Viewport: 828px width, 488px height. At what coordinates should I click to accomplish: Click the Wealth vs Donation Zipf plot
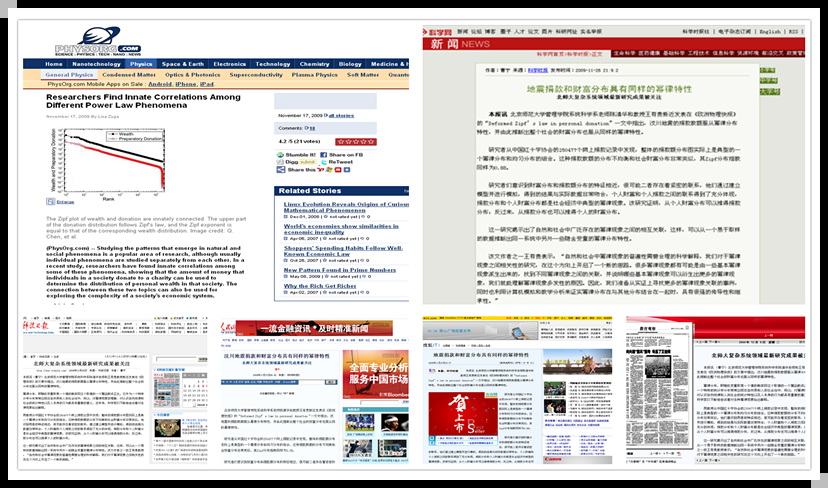108,163
